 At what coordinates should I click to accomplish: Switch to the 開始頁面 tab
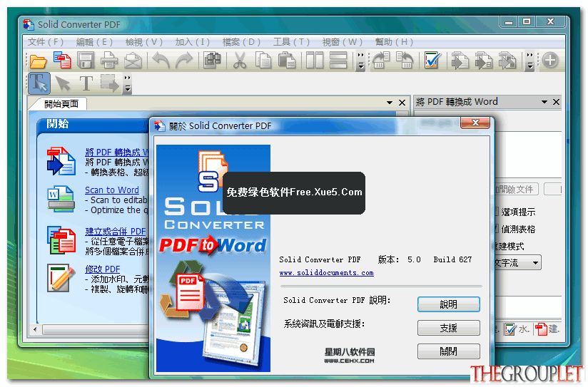[x=61, y=104]
